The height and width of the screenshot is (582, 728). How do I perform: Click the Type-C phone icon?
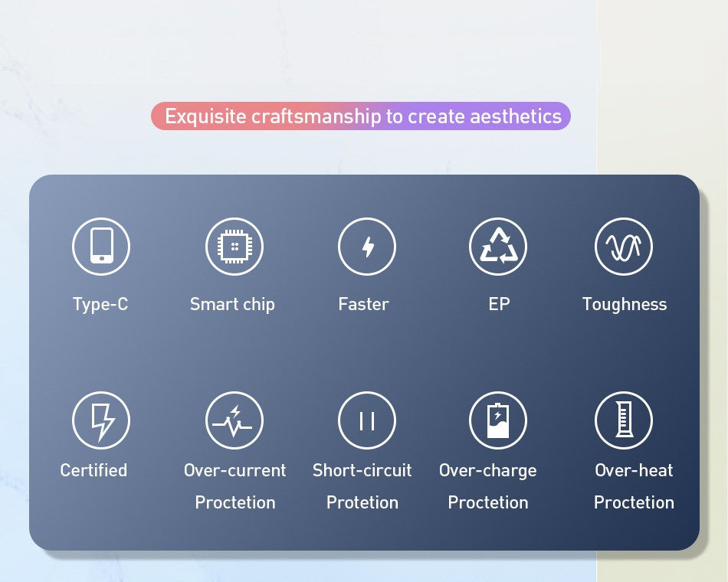click(x=101, y=247)
